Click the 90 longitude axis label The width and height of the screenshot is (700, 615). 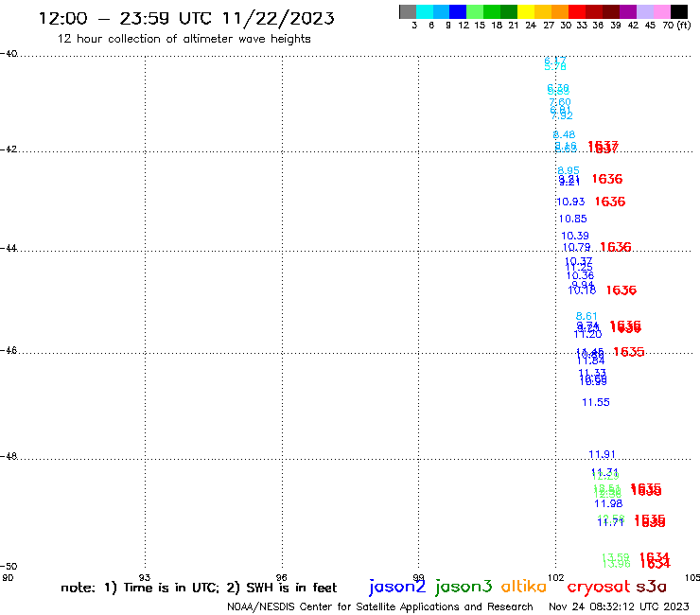(x=8, y=577)
